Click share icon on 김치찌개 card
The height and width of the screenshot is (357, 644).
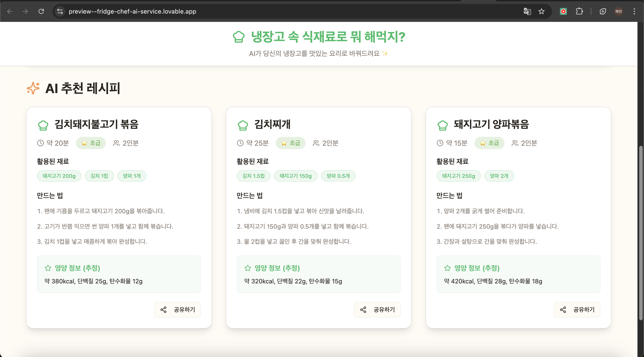point(363,310)
